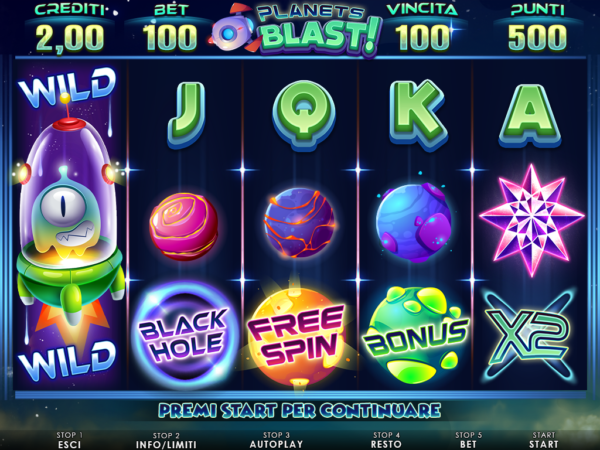The image size is (600, 450).
Task: Change the bet with Stop 5 Bet
Action: coord(468,440)
